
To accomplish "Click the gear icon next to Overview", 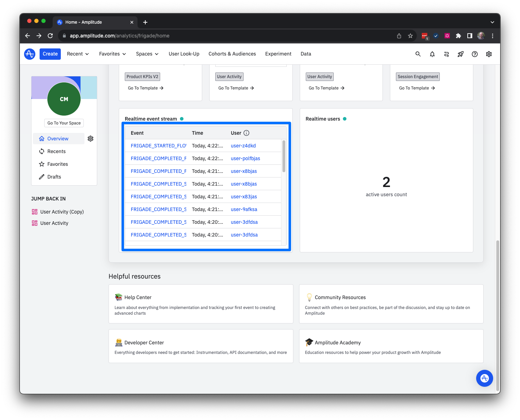I will pyautogui.click(x=90, y=139).
